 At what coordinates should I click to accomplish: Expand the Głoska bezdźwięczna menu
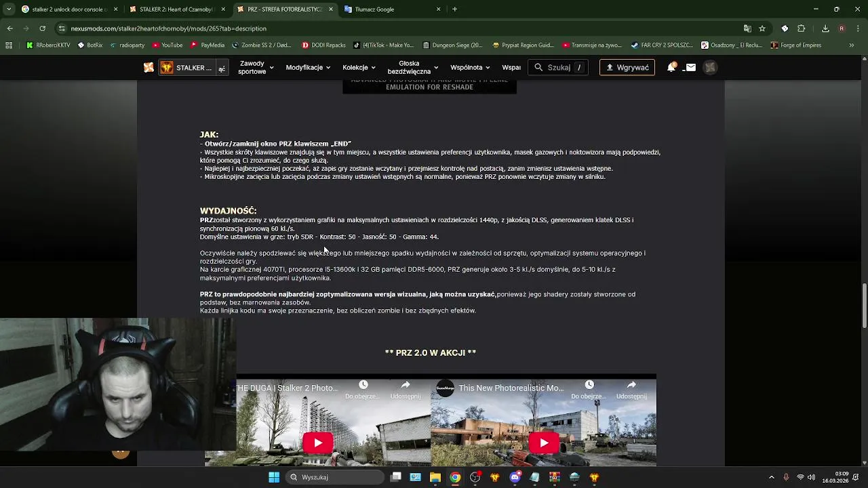pos(413,67)
